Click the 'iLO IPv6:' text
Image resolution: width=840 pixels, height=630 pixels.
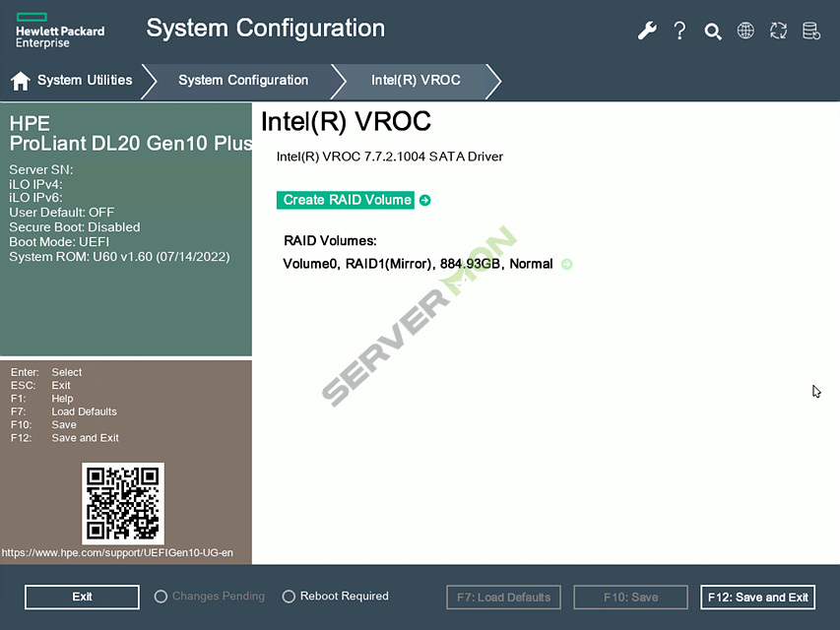[x=35, y=198]
